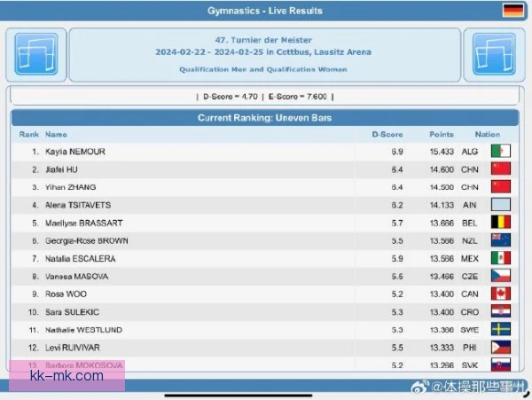Select Jiafei HU in the ranking
Image resolution: width=532 pixels, height=400 pixels.
(61, 169)
